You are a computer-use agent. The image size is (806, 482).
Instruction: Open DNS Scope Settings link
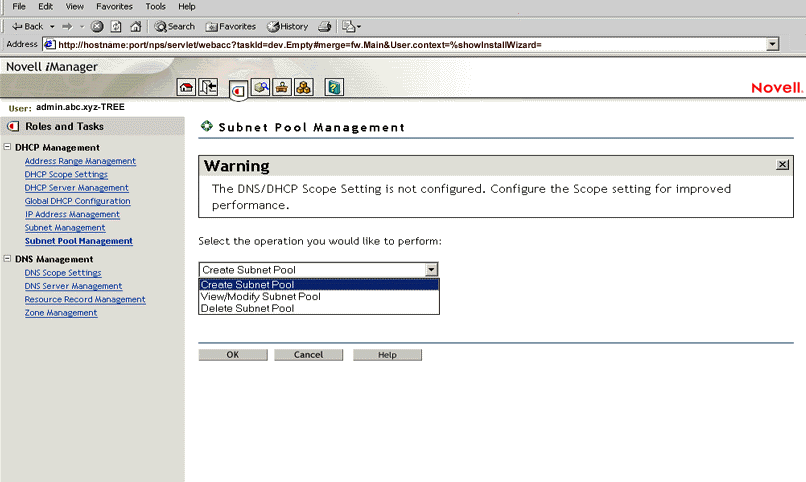63,273
